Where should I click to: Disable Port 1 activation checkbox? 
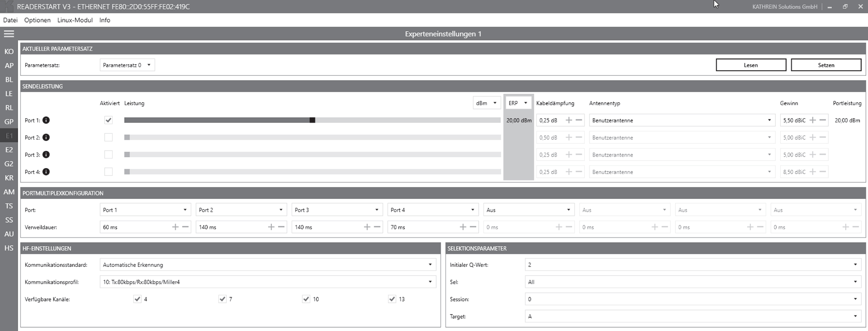pyautogui.click(x=108, y=120)
